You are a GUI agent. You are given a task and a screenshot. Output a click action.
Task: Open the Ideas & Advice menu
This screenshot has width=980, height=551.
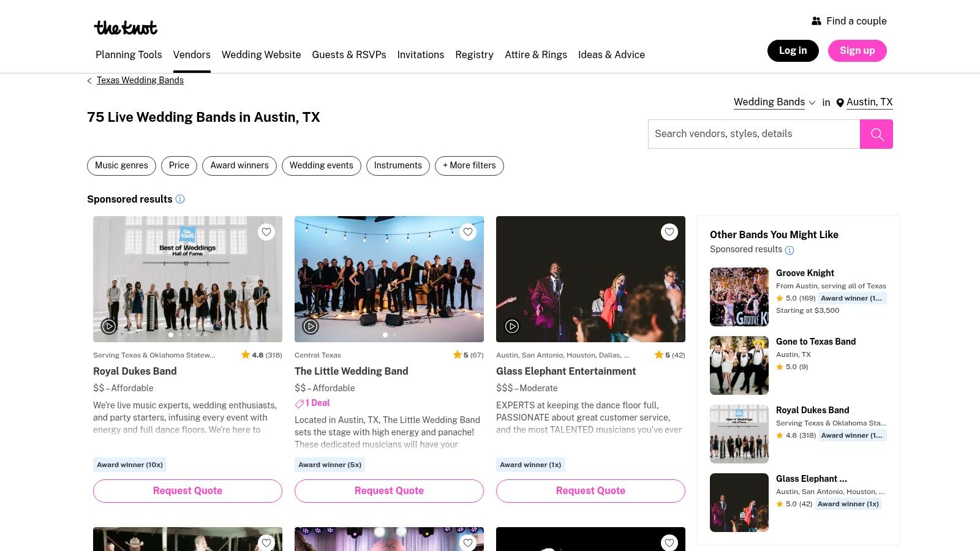pos(611,54)
